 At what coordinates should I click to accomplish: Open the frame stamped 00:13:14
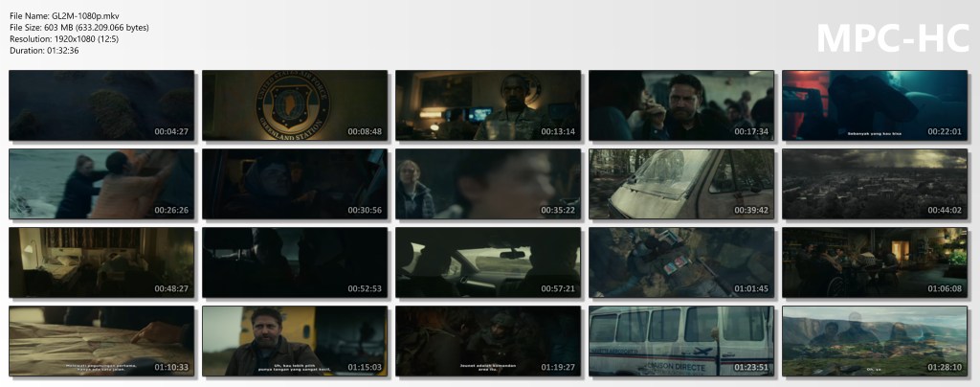click(x=488, y=105)
